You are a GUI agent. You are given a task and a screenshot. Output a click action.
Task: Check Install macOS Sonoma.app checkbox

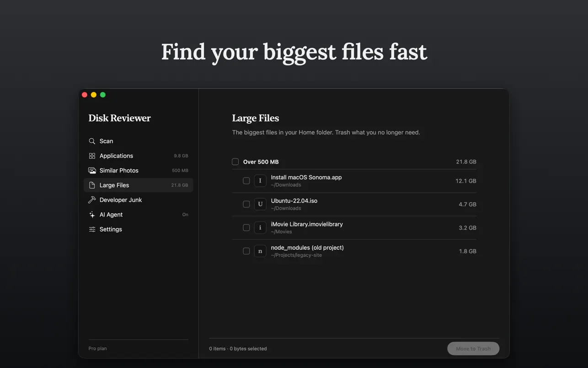point(246,181)
